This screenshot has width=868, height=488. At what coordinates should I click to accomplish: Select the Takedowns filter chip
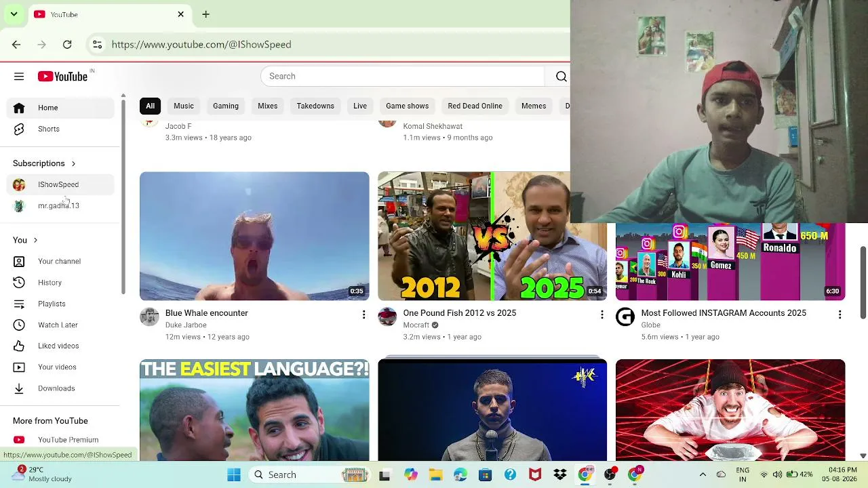pyautogui.click(x=315, y=106)
